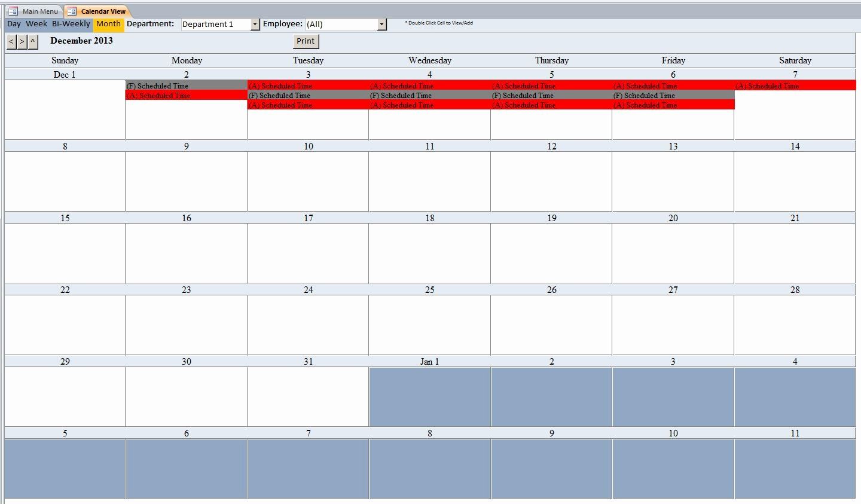Click the Dec 1 date header

65,74
